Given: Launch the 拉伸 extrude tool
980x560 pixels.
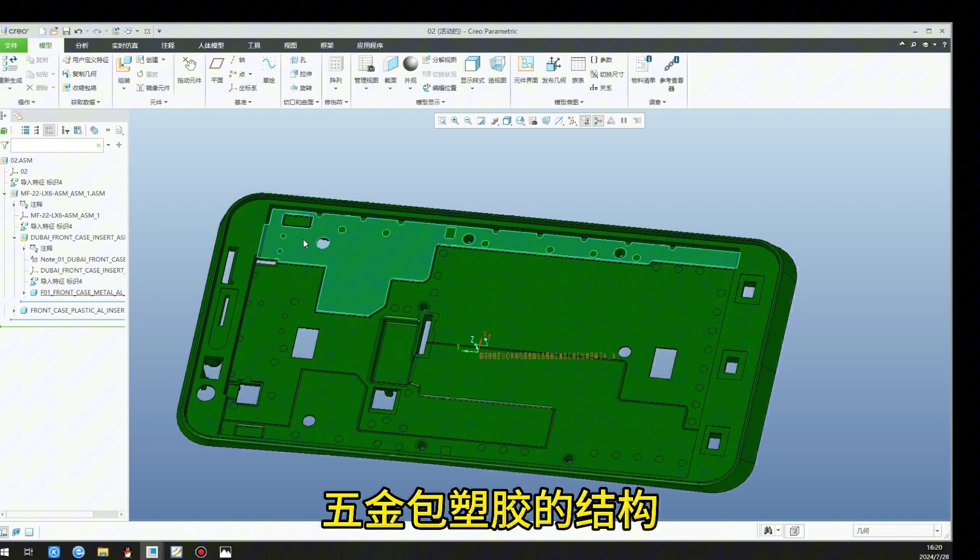Looking at the screenshot, I should [x=303, y=74].
